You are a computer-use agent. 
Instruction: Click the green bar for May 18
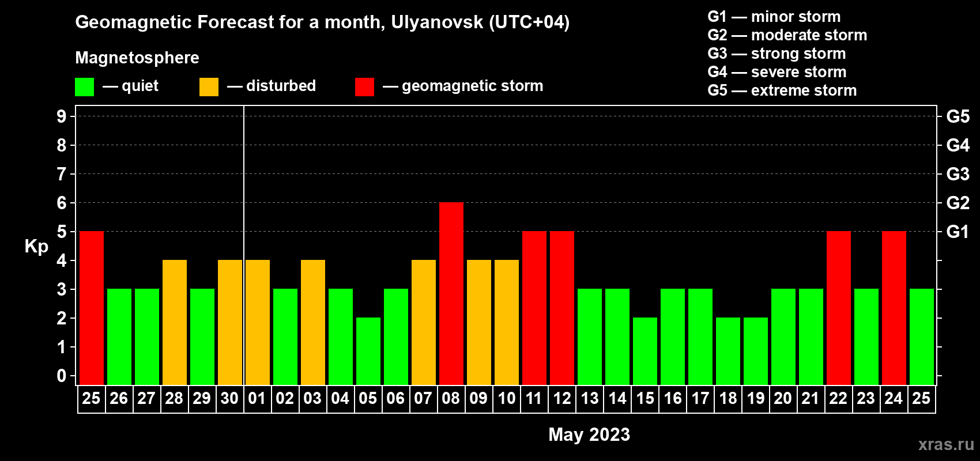tap(728, 352)
